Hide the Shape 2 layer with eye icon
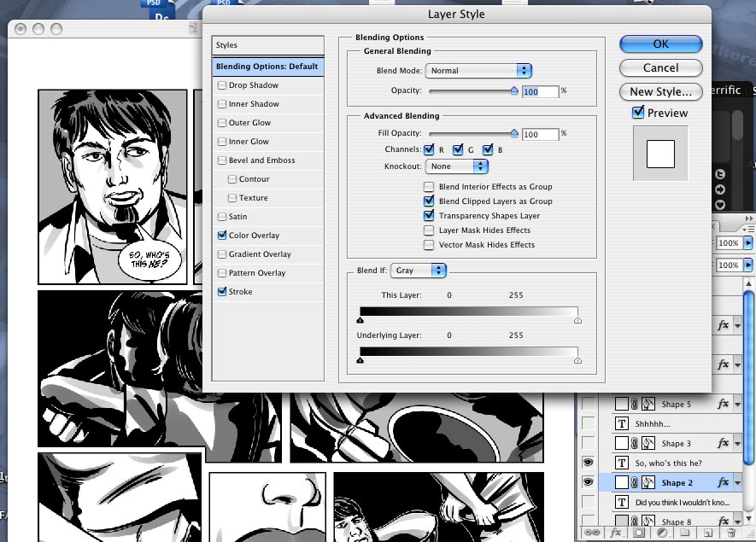This screenshot has height=542, width=756. click(x=588, y=482)
